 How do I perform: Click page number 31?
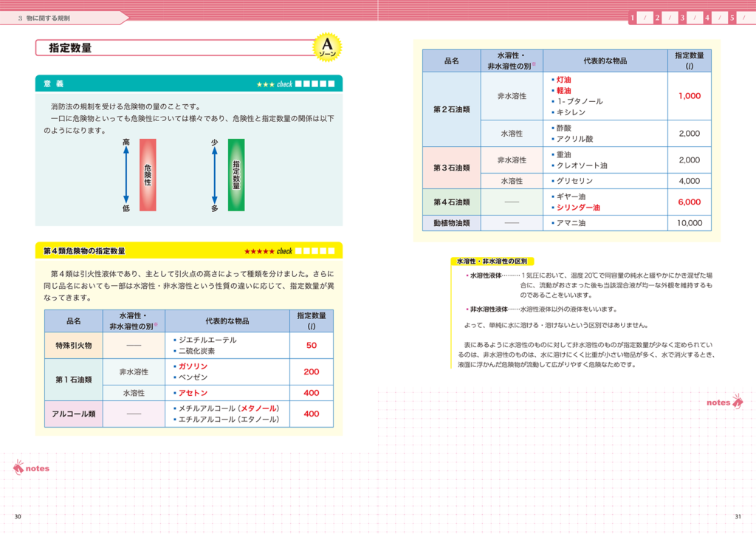(x=738, y=516)
